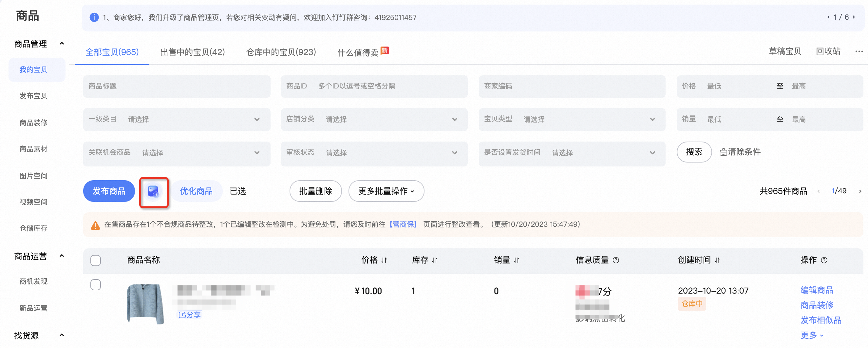
Task: Open the 店铺分类 dropdown
Action: click(x=374, y=119)
